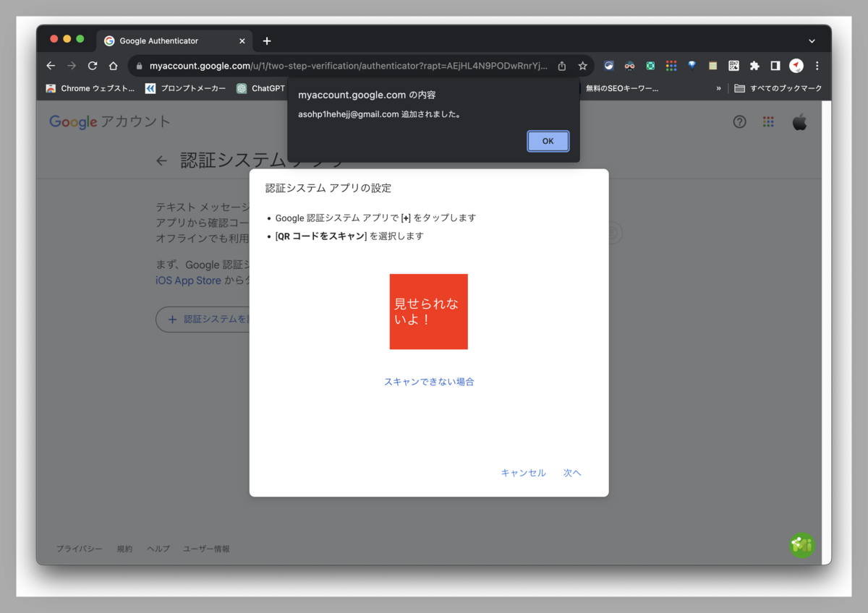Click inside the address bar

coord(325,66)
